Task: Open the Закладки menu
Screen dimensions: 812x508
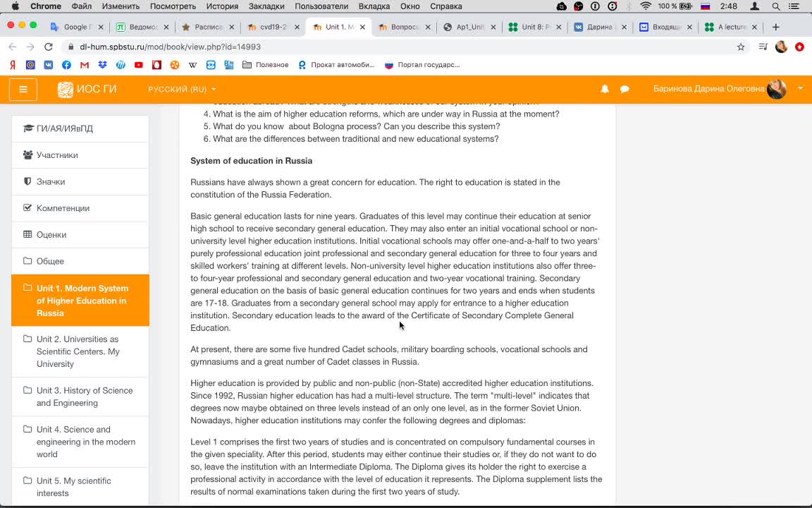Action: tap(266, 6)
